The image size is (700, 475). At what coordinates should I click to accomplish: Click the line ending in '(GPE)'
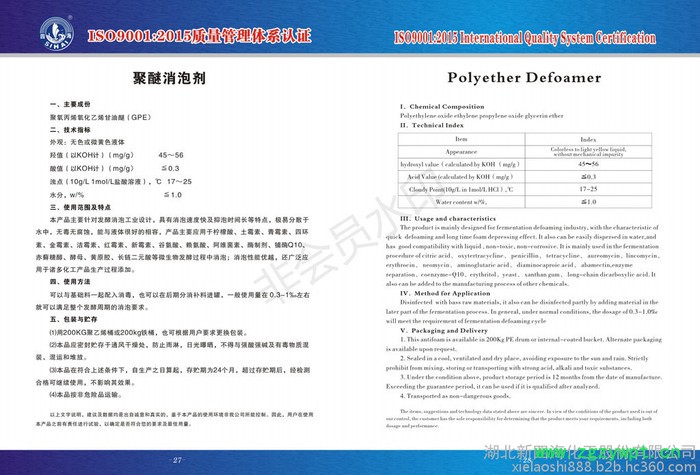(100, 117)
